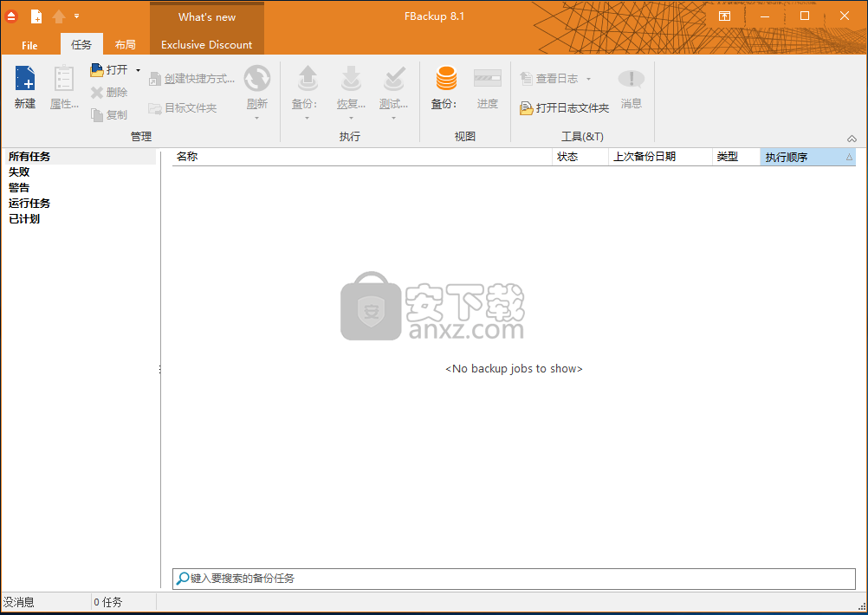Open the 目标文件夹 destination folder
This screenshot has height=615, width=868.
point(183,108)
